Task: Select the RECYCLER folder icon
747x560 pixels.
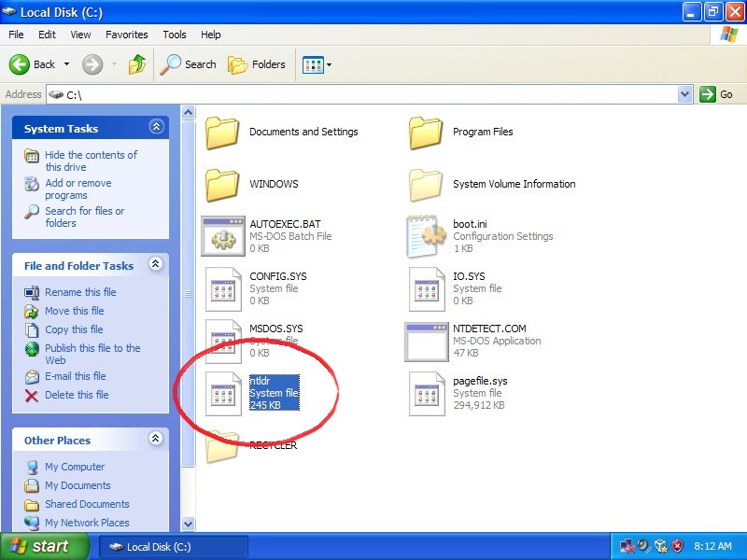Action: click(222, 446)
